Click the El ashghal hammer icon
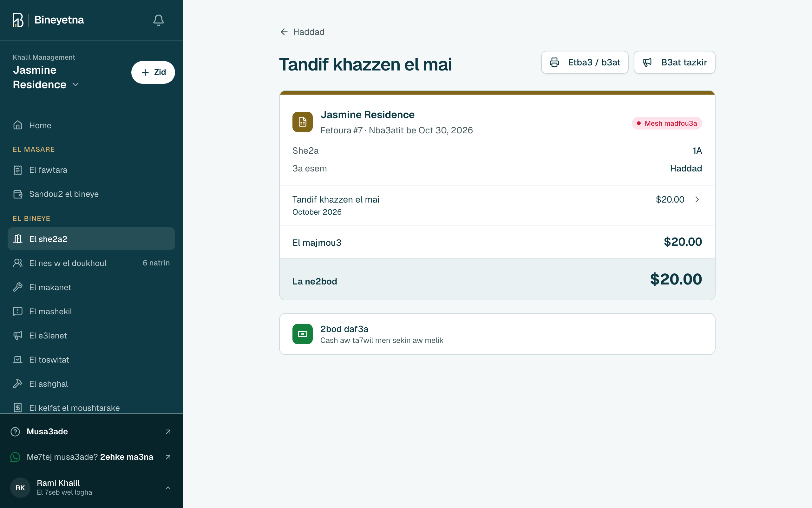812x508 pixels. [18, 384]
